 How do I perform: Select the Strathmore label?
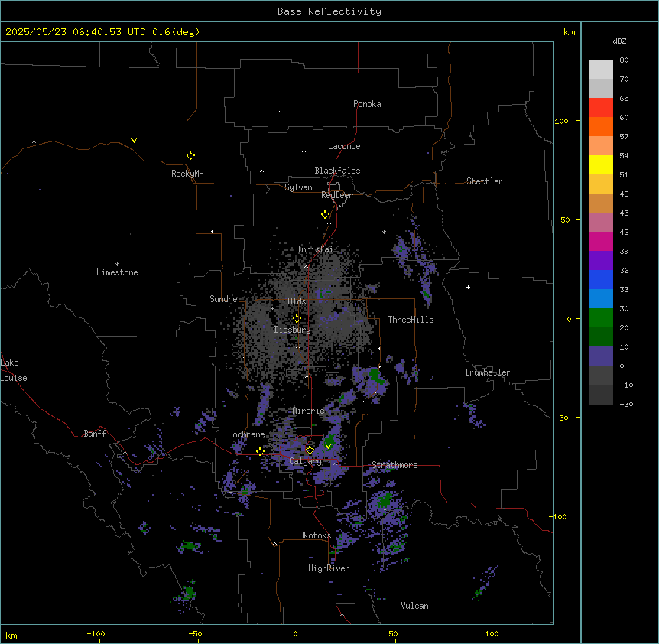[394, 465]
